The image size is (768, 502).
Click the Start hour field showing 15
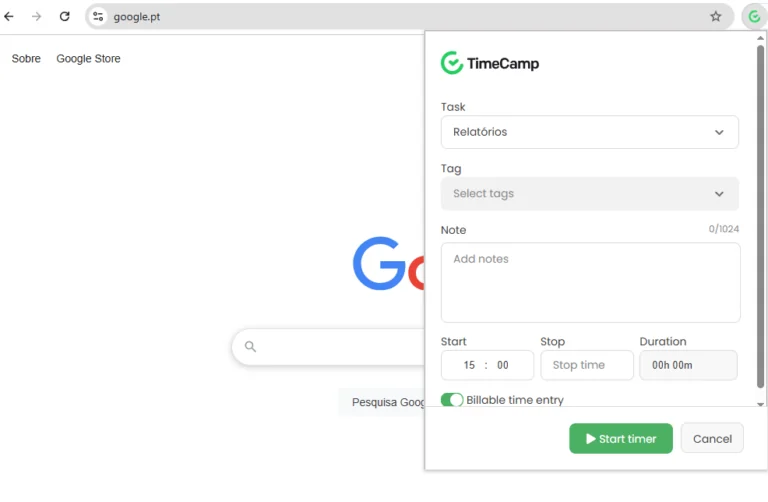(x=469, y=365)
